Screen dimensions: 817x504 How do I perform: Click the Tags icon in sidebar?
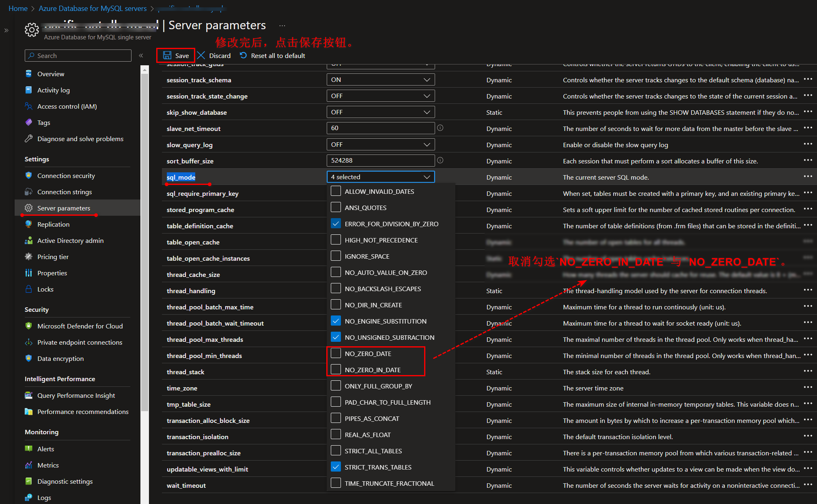pyautogui.click(x=28, y=122)
